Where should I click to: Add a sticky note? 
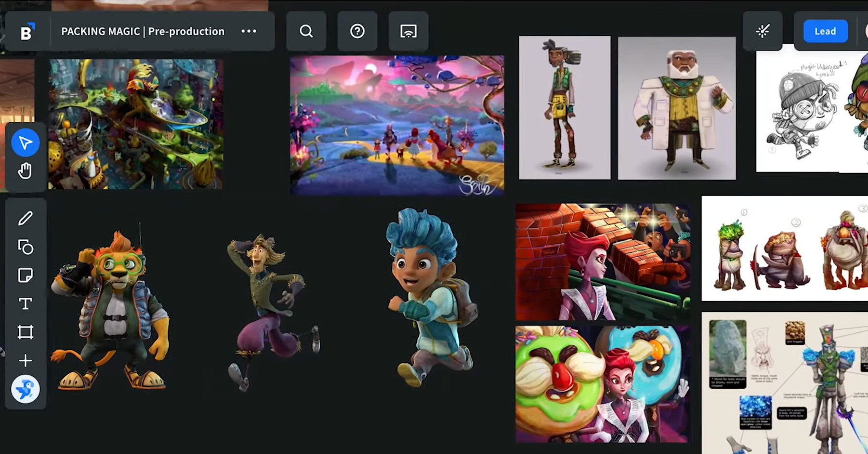pyautogui.click(x=25, y=275)
